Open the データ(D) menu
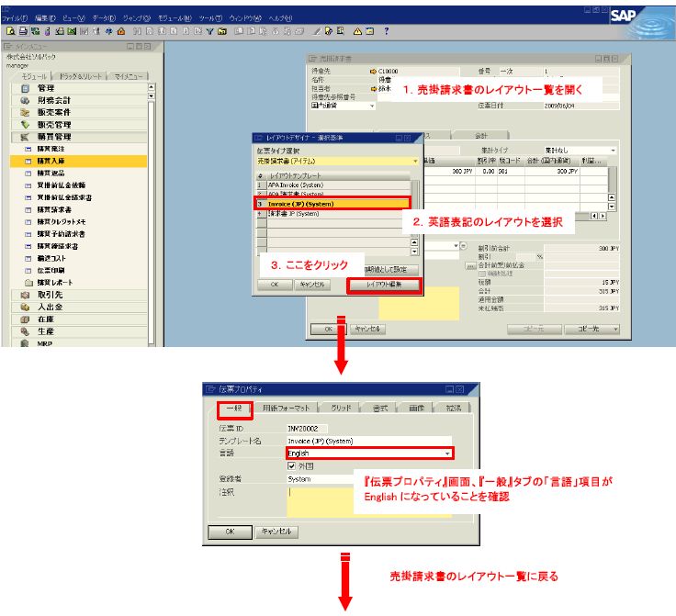The height and width of the screenshot is (616, 676). coord(104,18)
